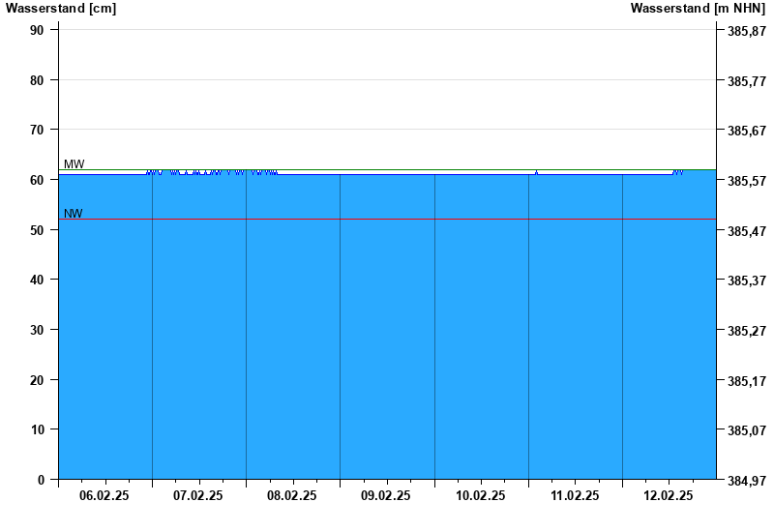774x532 pixels.
Task: Click the 'Wasserstand [cm]' axis title
Action: 61,9
